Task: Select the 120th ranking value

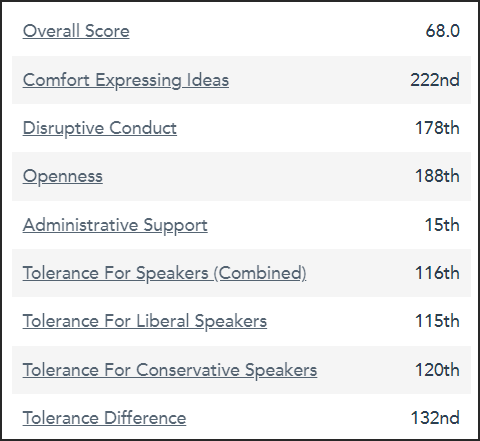Action: (x=437, y=370)
